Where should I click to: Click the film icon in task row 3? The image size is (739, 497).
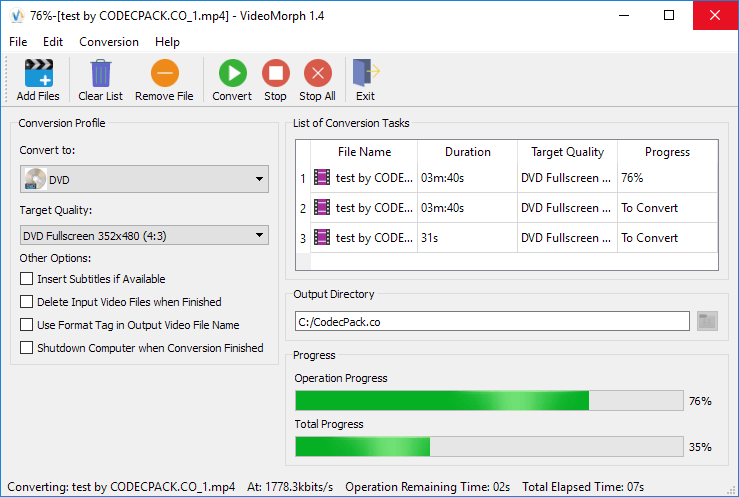[x=322, y=237]
